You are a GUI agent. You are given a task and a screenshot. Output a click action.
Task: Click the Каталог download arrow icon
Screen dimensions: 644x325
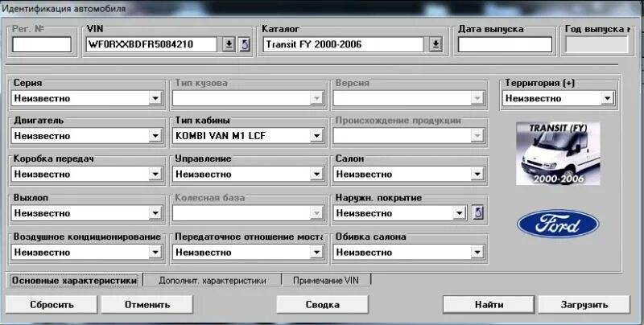(x=436, y=44)
